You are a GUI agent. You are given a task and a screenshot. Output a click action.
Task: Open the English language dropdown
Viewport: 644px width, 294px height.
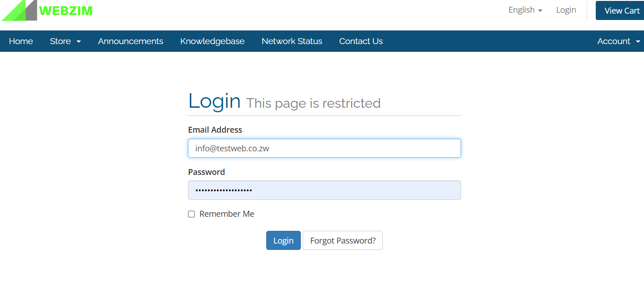pos(525,10)
